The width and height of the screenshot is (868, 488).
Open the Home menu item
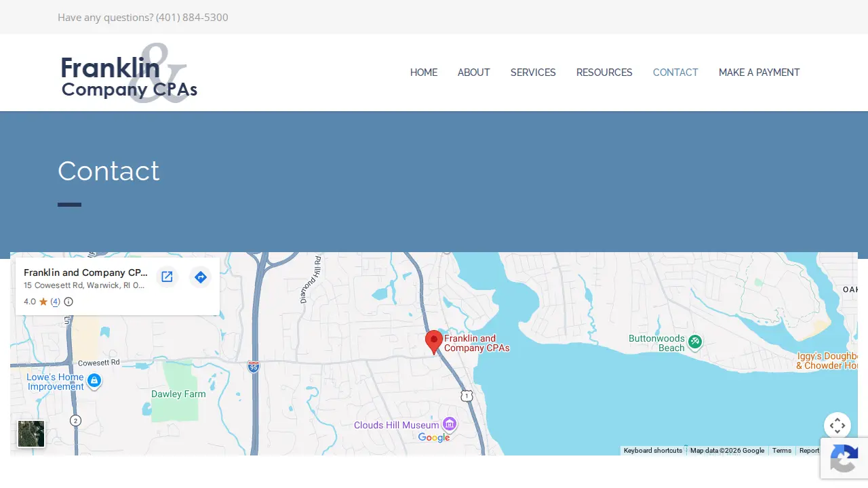click(424, 73)
